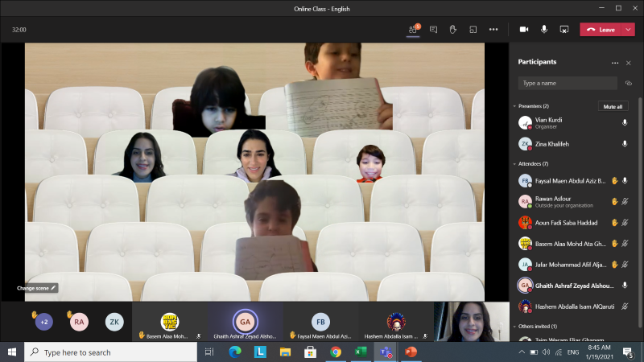Collapse the Others invited section

[x=514, y=327]
